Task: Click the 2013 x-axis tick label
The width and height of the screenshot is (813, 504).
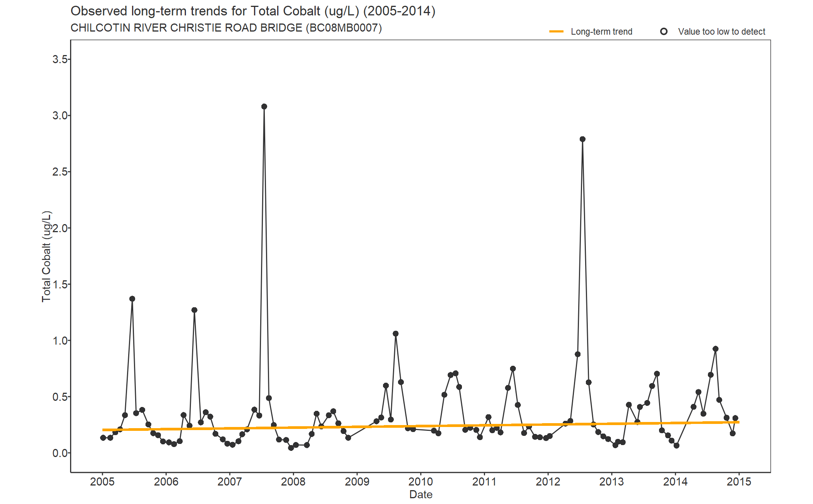Action: 612,482
